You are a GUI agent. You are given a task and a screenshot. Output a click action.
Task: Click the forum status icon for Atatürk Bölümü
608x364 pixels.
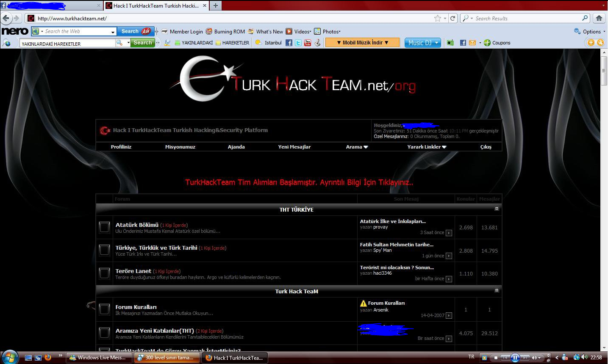click(104, 227)
